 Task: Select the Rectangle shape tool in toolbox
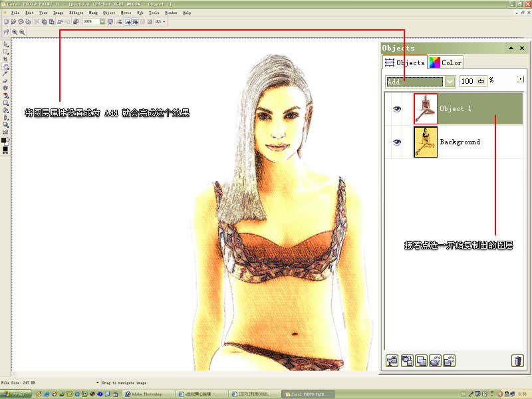[5, 103]
